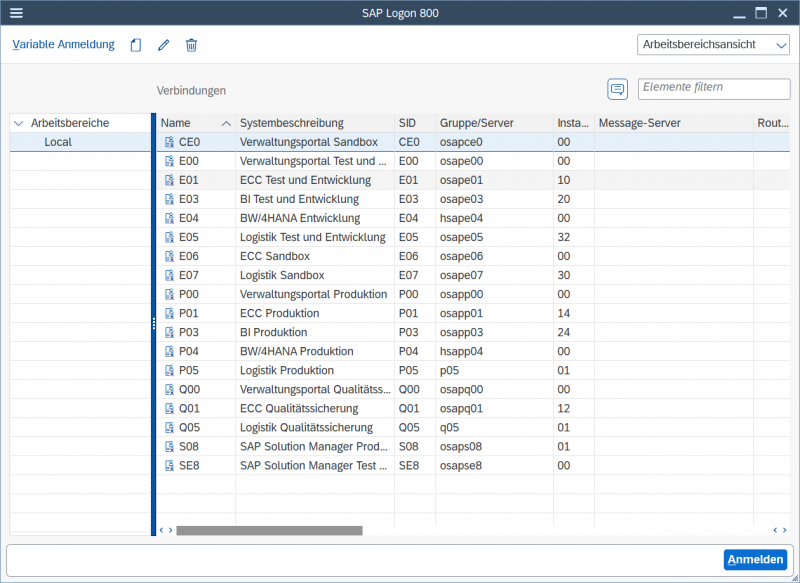
Task: Toggle the comment display icon beside filter
Action: click(617, 89)
